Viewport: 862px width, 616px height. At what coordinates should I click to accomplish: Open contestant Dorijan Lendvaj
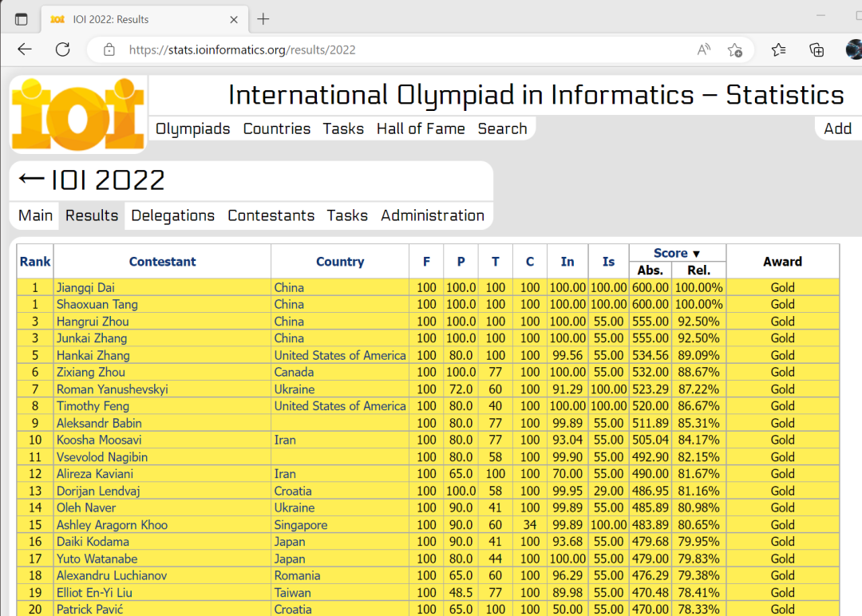coord(98,491)
